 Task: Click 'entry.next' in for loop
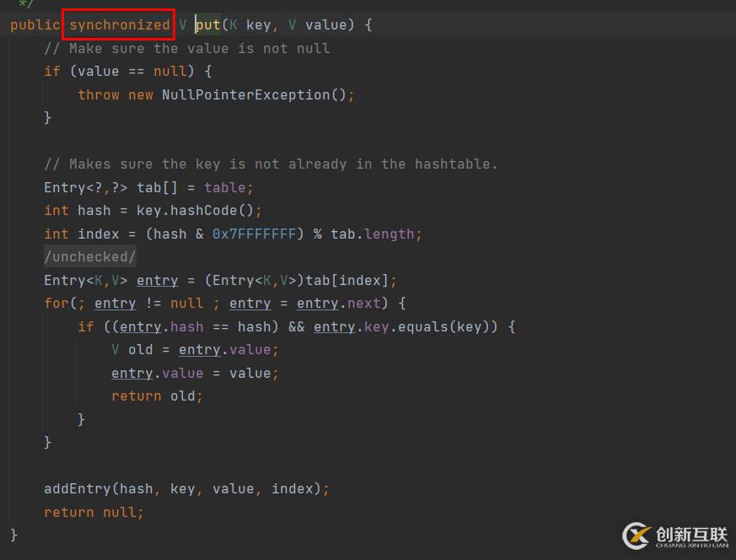pos(338,304)
